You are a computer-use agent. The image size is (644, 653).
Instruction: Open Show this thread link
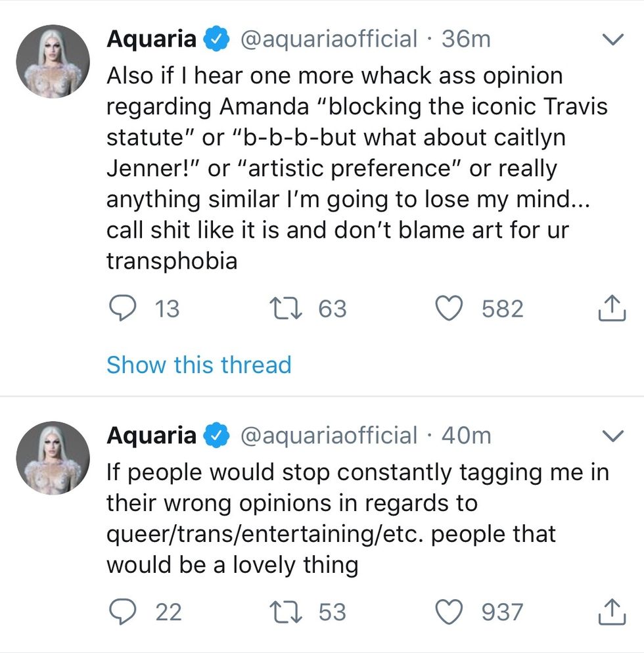coord(198,365)
